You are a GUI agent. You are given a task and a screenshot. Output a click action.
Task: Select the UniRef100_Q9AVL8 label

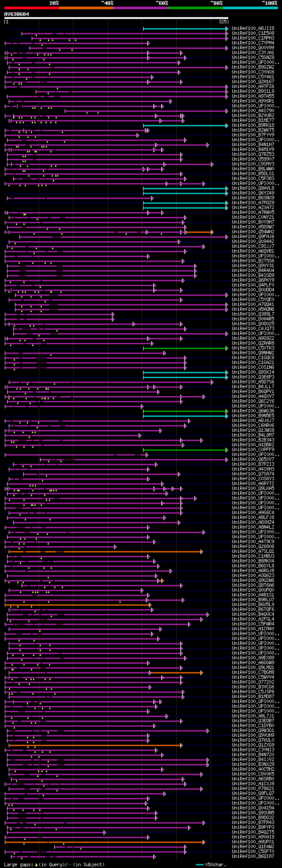coord(253,188)
